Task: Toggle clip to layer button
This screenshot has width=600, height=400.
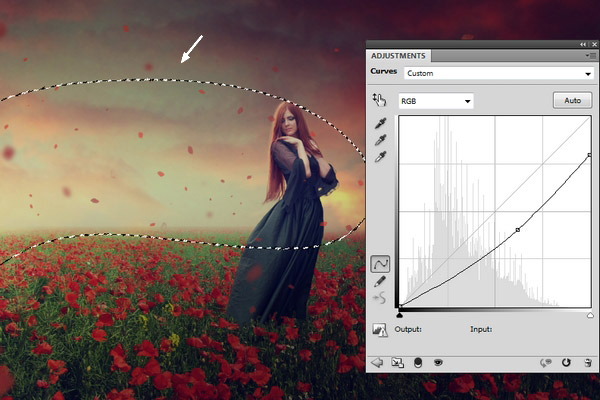Action: [x=417, y=363]
